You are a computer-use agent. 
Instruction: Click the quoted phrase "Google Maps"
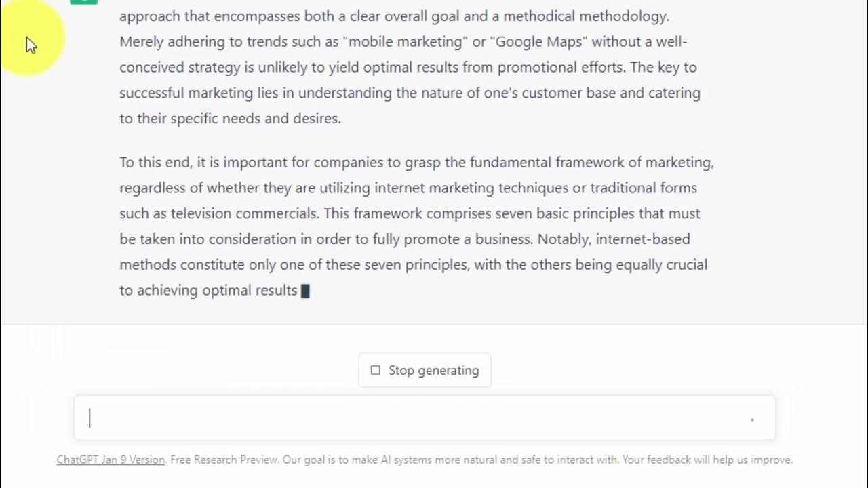(539, 41)
